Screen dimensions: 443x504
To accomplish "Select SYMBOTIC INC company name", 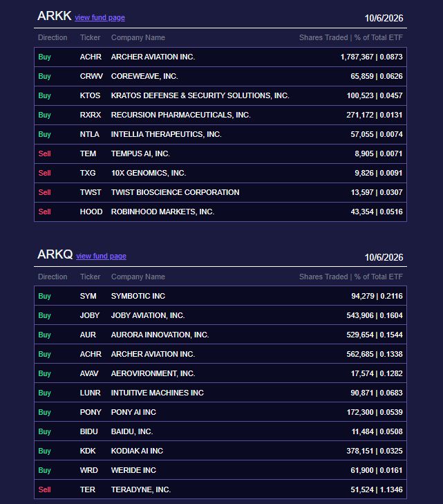I will [138, 296].
